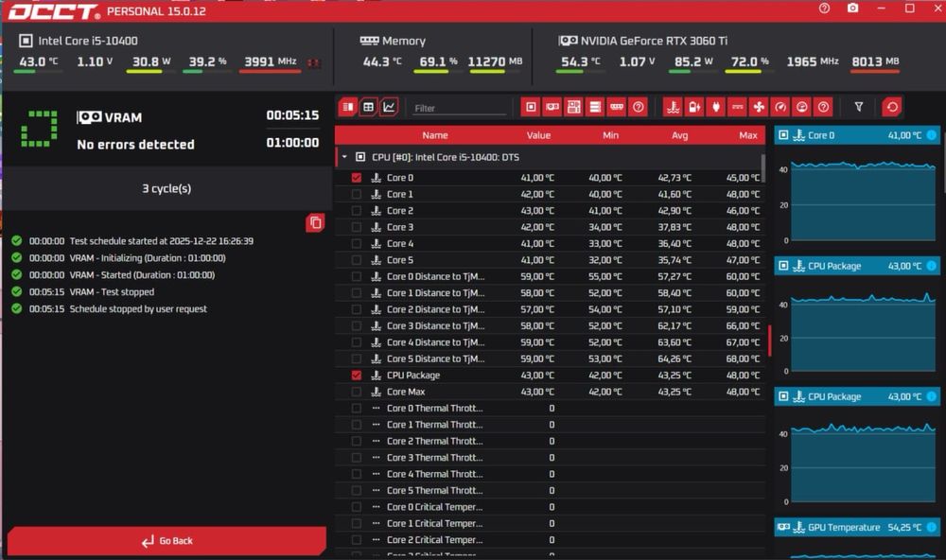Toggle the GPU sensor filter icon

(x=552, y=108)
